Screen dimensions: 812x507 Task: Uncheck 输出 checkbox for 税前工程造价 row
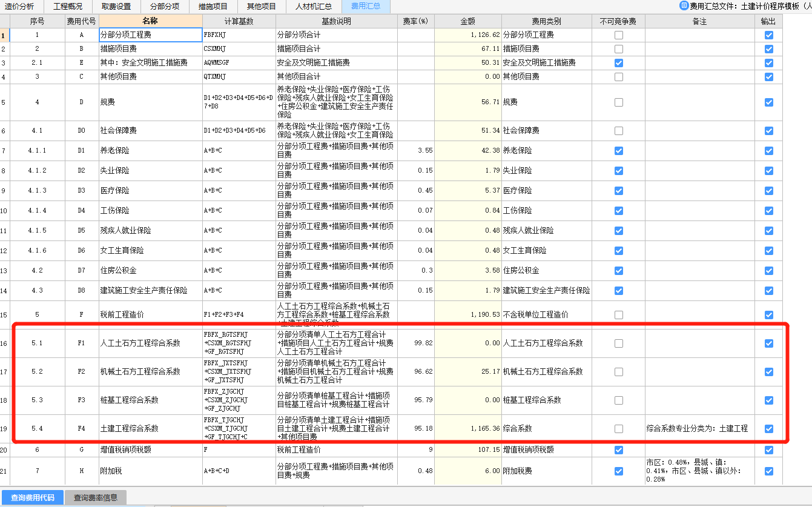tap(768, 315)
